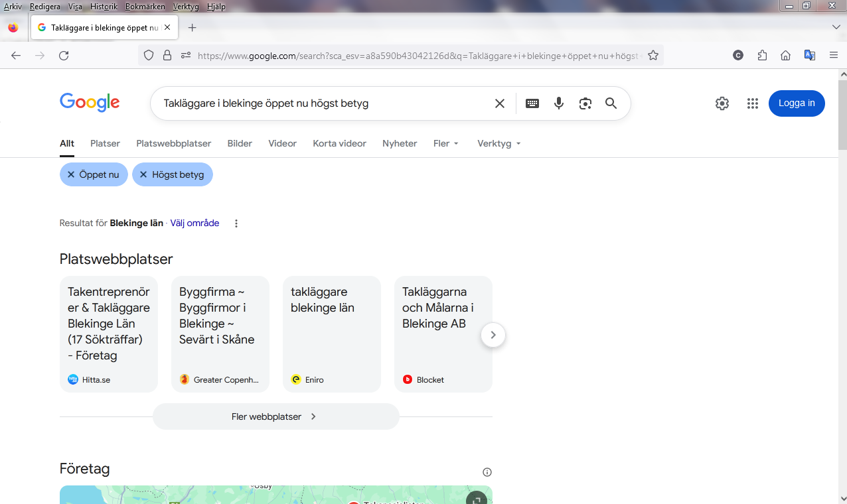Image resolution: width=847 pixels, height=504 pixels.
Task: Remove the Högst betyg filter chip
Action: (x=143, y=174)
